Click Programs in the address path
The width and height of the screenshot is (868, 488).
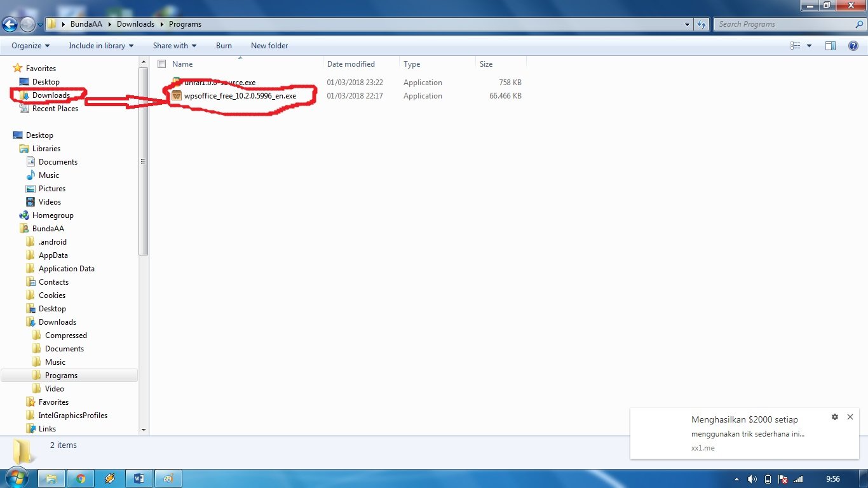pos(185,24)
